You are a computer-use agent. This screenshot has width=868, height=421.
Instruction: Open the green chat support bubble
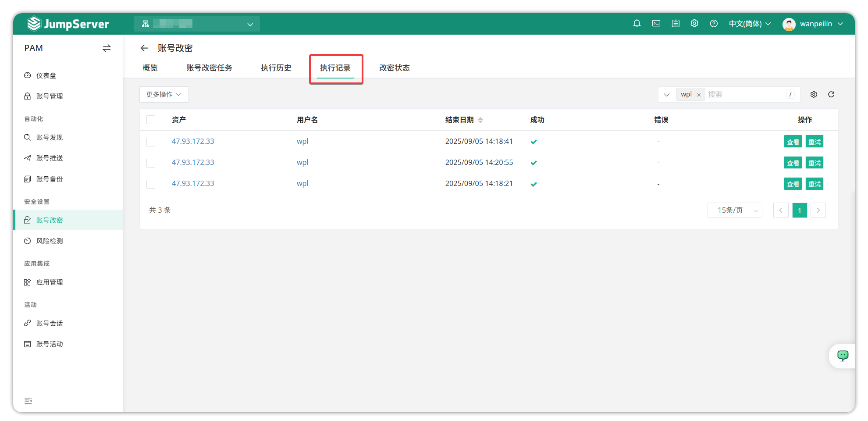tap(842, 356)
